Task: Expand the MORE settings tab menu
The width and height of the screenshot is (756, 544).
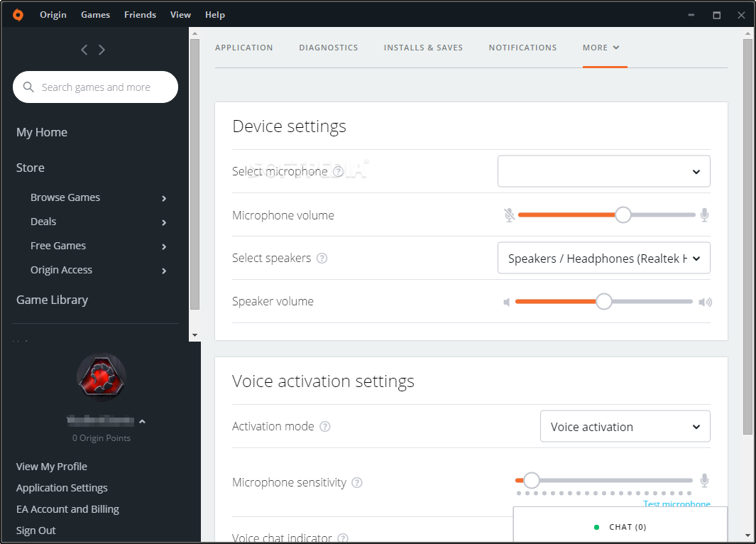Action: pyautogui.click(x=601, y=48)
